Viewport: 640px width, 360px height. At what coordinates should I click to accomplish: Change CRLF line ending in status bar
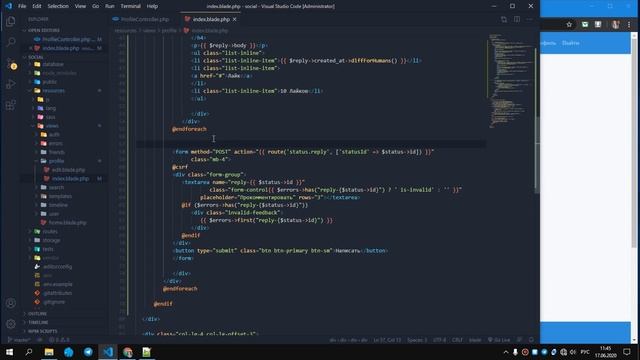pos(457,340)
